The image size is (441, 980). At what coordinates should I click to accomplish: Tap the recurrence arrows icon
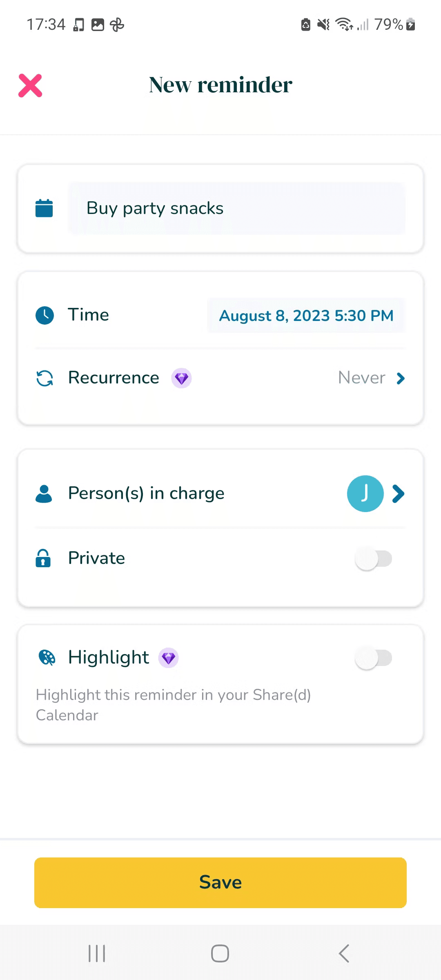tap(45, 378)
